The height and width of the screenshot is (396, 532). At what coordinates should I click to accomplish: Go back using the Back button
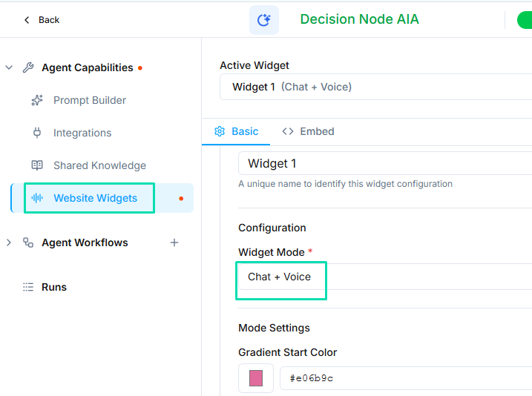(42, 20)
